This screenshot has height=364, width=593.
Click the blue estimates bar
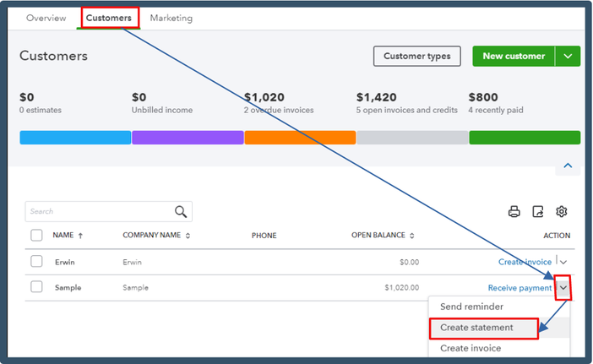pos(75,138)
